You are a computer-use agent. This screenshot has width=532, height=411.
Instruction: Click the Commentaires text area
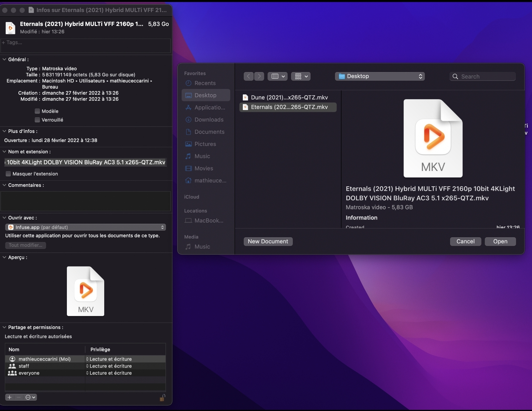86,201
